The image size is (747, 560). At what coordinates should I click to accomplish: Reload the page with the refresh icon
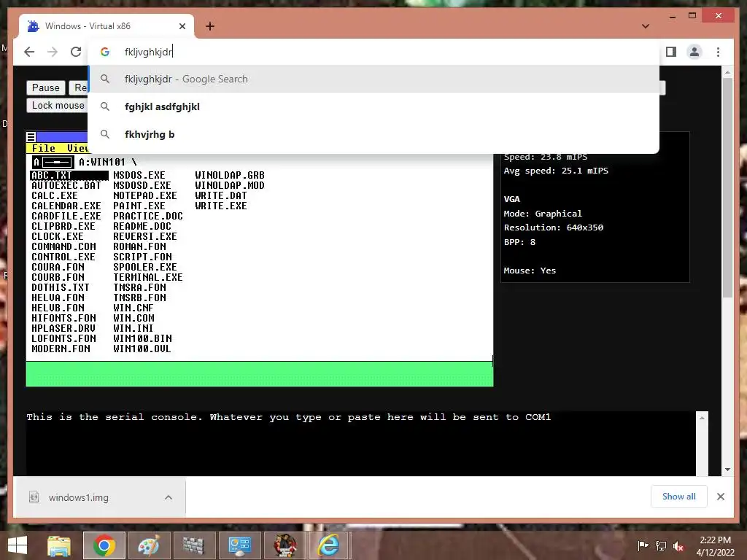(76, 52)
